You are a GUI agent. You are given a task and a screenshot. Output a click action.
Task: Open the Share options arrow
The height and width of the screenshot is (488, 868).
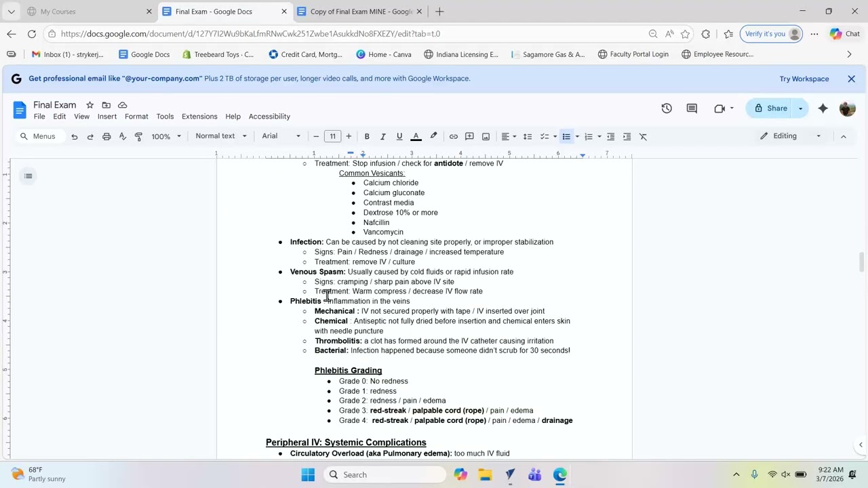(800, 108)
